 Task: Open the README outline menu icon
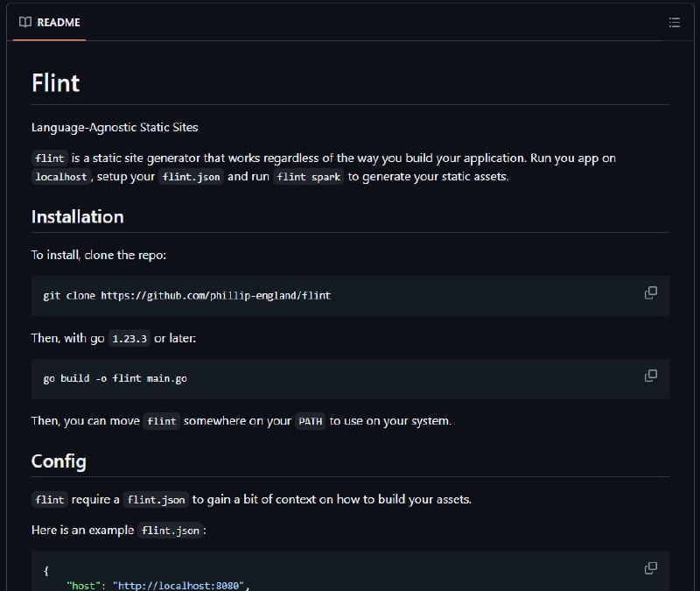(x=674, y=23)
